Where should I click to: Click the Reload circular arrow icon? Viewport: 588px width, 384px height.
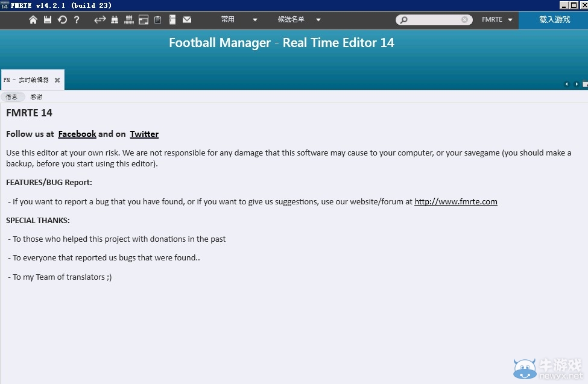62,20
